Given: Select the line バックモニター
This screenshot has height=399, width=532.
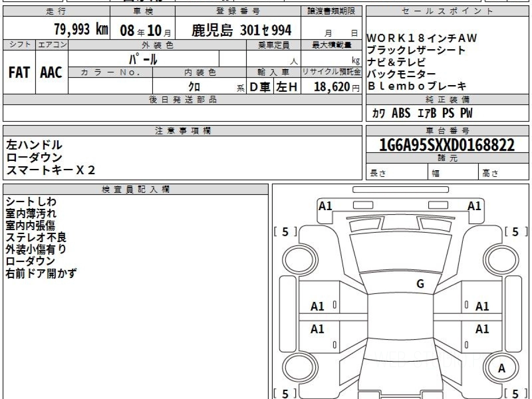Looking at the screenshot, I should click(x=401, y=74).
